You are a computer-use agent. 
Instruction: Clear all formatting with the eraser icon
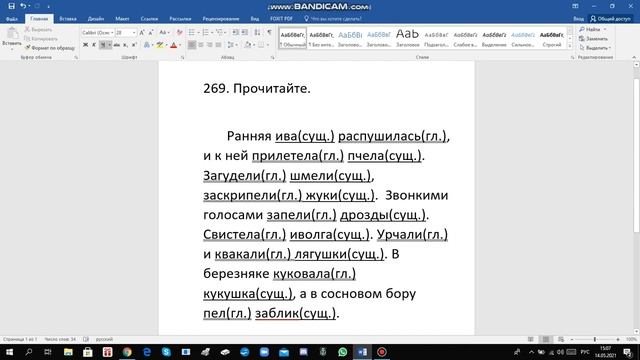(x=179, y=33)
